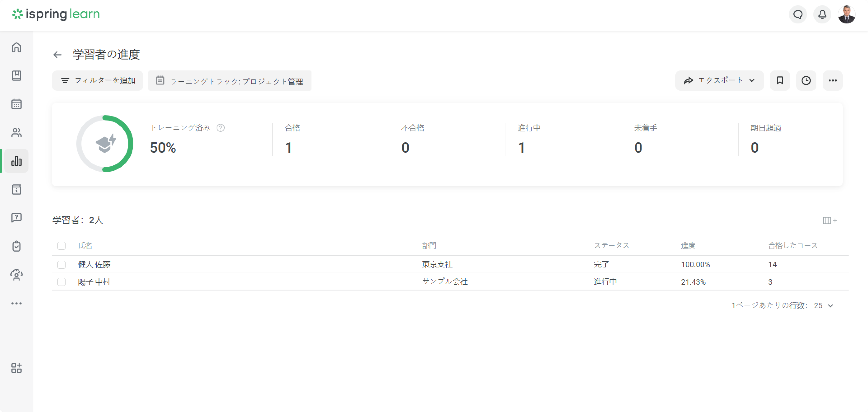The image size is (868, 412).
Task: Open more options three-dot menu
Action: [x=833, y=80]
